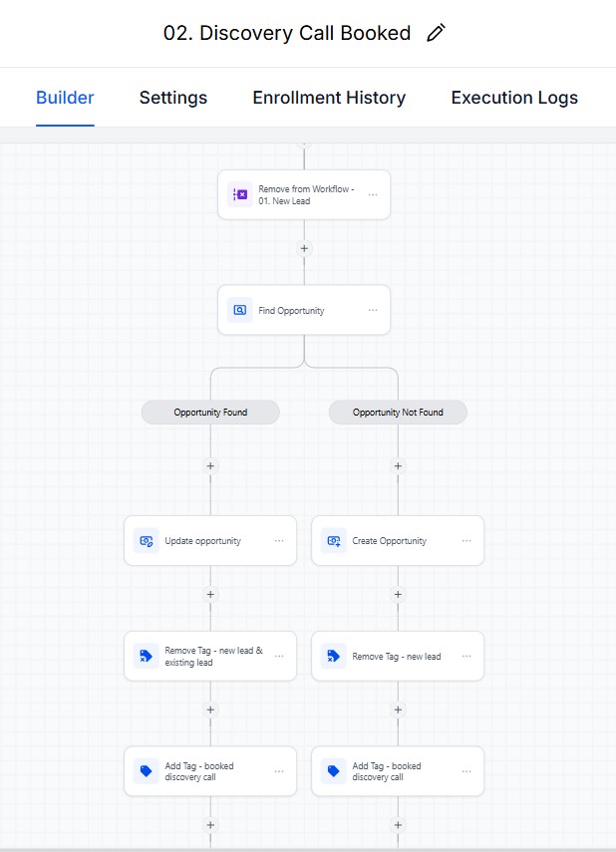This screenshot has height=852, width=616.
Task: Select the 02. Discovery Call Booked title
Action: pyautogui.click(x=287, y=33)
